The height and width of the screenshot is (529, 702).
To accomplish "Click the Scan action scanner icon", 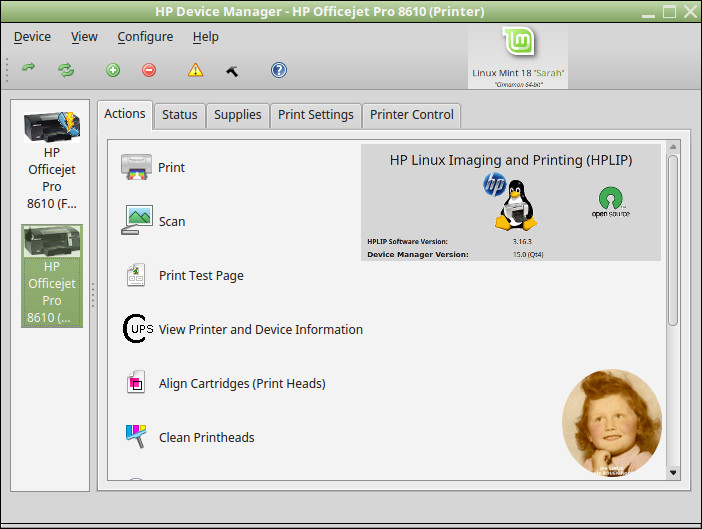I will point(137,220).
